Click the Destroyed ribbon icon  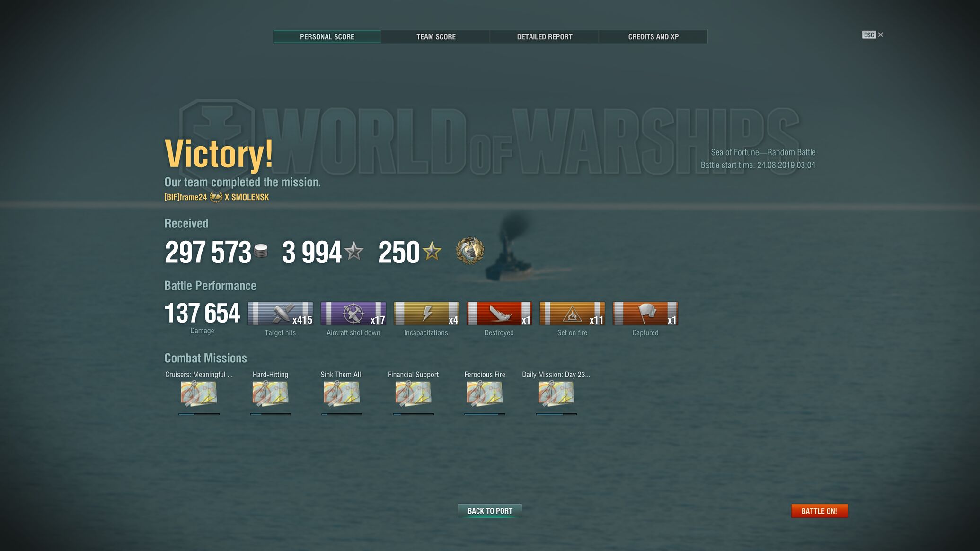(499, 314)
